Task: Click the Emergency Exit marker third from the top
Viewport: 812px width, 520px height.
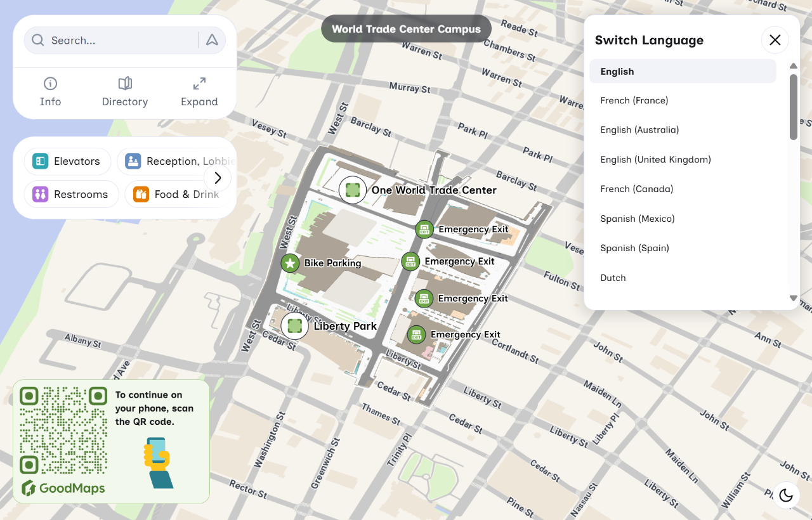Action: tap(424, 298)
